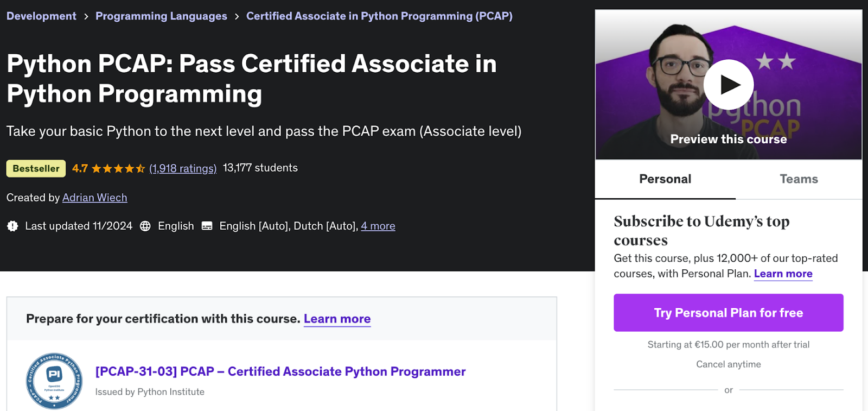The width and height of the screenshot is (868, 411).
Task: Click the Preview this course label
Action: tap(729, 140)
